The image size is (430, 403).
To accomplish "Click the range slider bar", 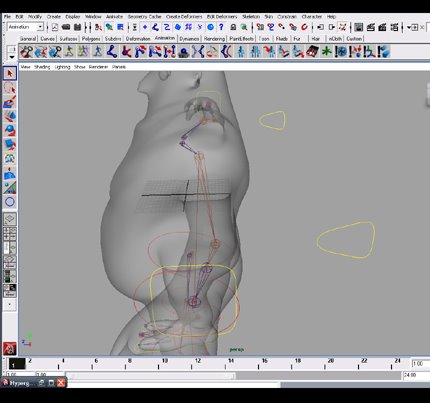I will click(x=151, y=376).
